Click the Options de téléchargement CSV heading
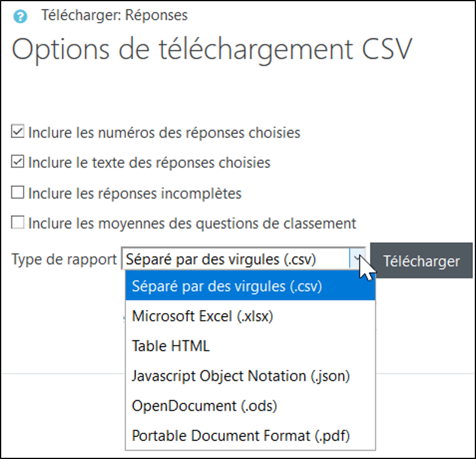The image size is (476, 459). point(212,49)
